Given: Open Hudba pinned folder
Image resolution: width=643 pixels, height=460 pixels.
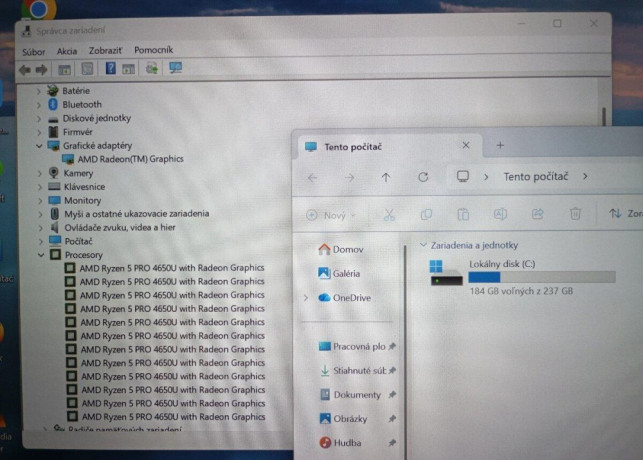Looking at the screenshot, I should pos(341,443).
